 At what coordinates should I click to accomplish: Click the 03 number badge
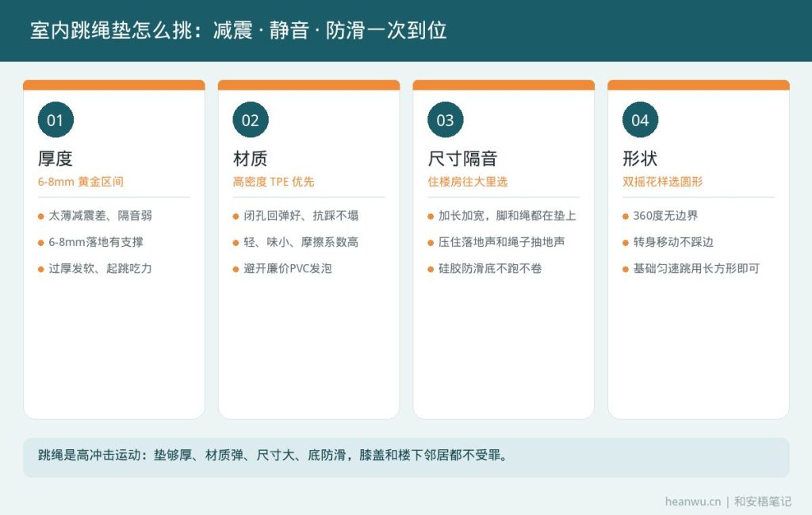click(x=446, y=120)
